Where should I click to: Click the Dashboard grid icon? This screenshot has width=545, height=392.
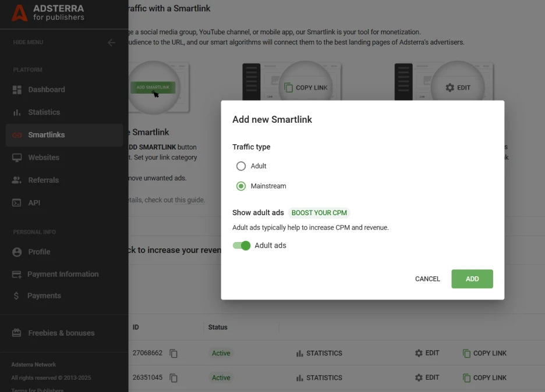point(17,90)
